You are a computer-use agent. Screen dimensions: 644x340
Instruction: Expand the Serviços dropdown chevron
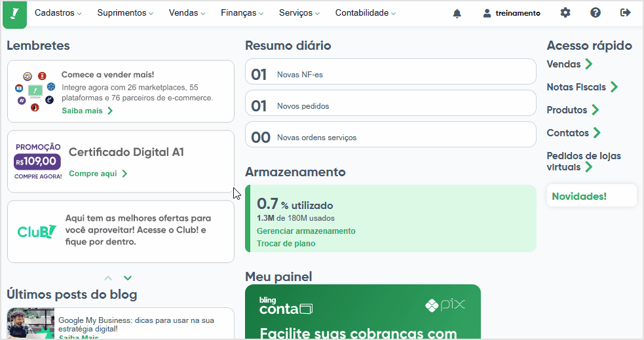coord(317,14)
